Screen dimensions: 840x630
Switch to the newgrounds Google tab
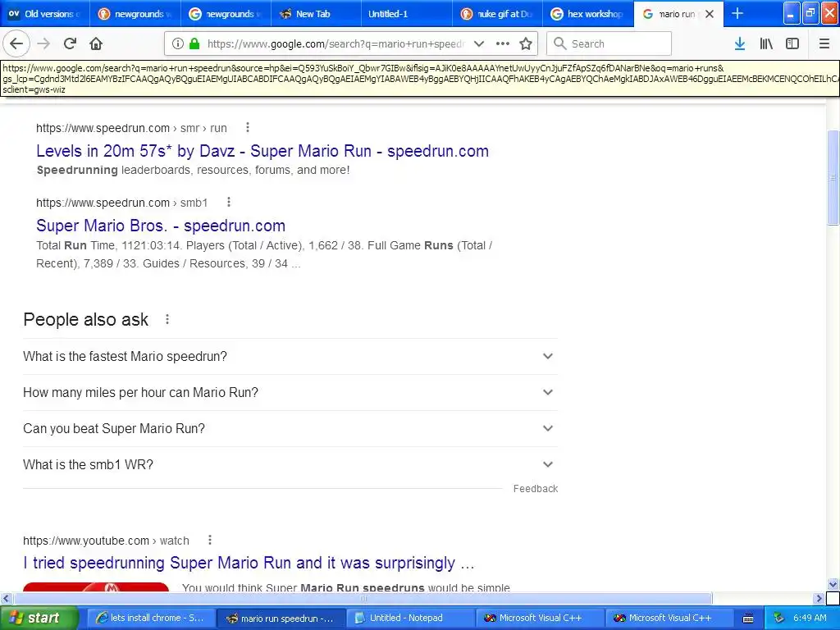click(x=226, y=14)
